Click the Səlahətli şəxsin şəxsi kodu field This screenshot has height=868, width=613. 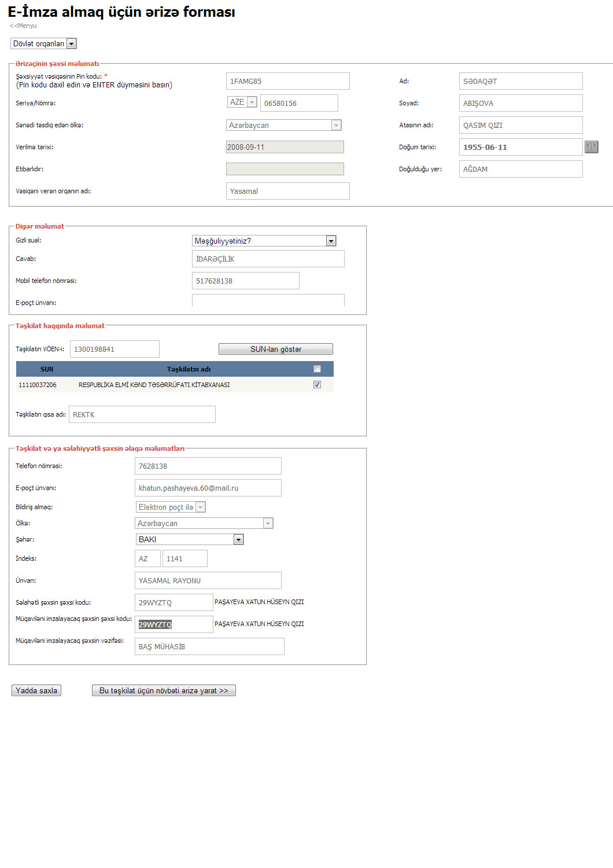pos(174,602)
